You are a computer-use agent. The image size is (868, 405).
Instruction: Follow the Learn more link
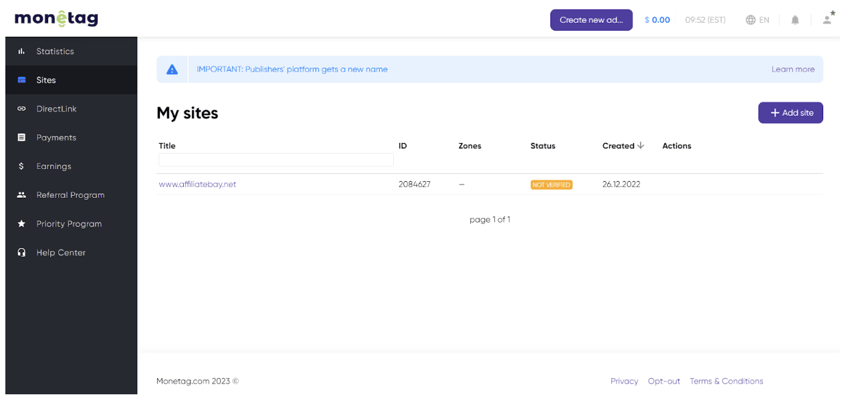tap(793, 70)
